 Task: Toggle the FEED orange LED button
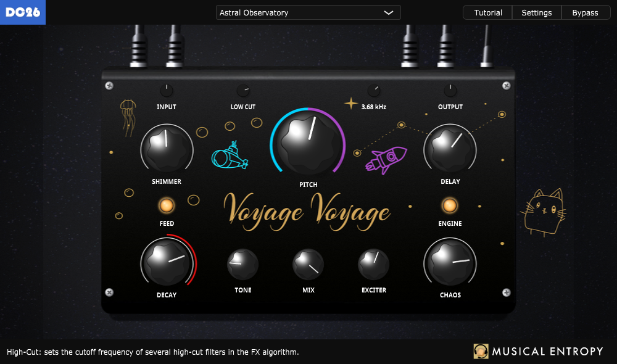click(167, 205)
